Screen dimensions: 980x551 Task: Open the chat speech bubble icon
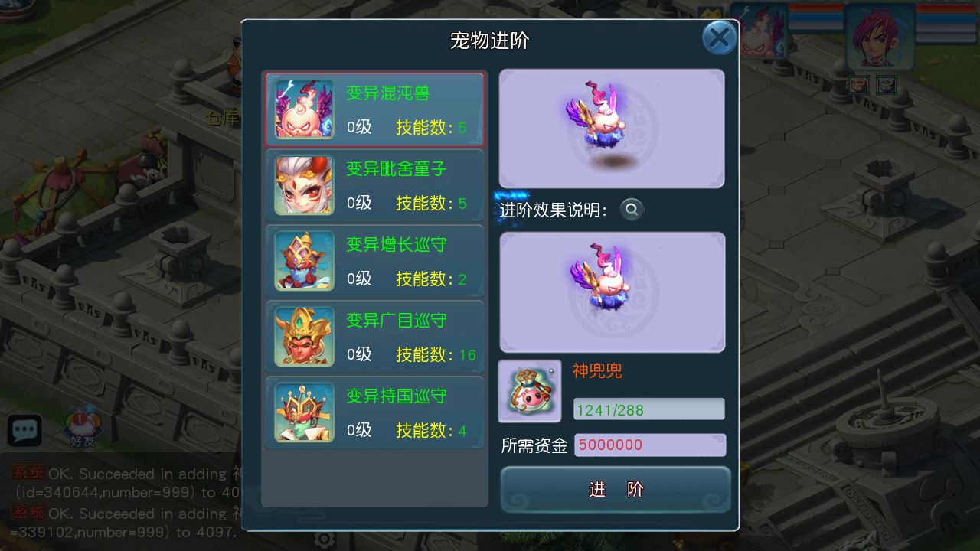pyautogui.click(x=24, y=431)
